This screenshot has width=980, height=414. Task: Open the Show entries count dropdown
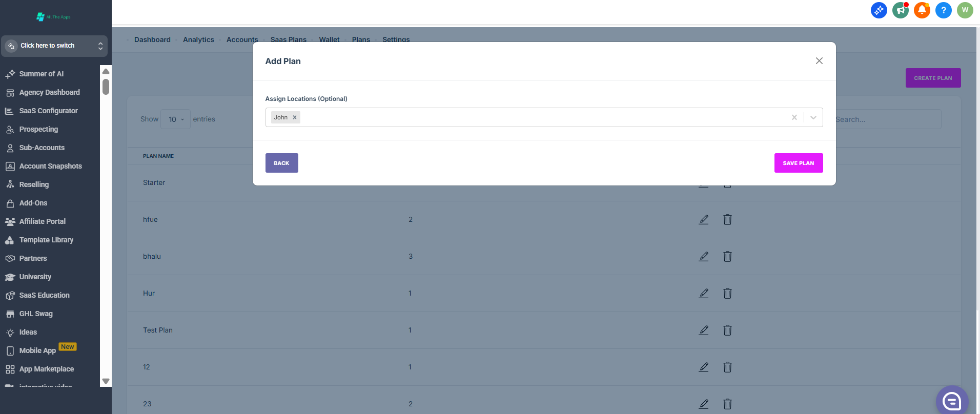click(x=175, y=119)
